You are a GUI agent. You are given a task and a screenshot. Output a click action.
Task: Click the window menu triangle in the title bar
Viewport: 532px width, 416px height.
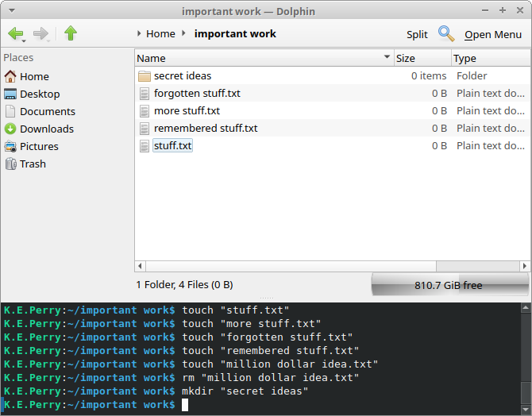[12, 11]
